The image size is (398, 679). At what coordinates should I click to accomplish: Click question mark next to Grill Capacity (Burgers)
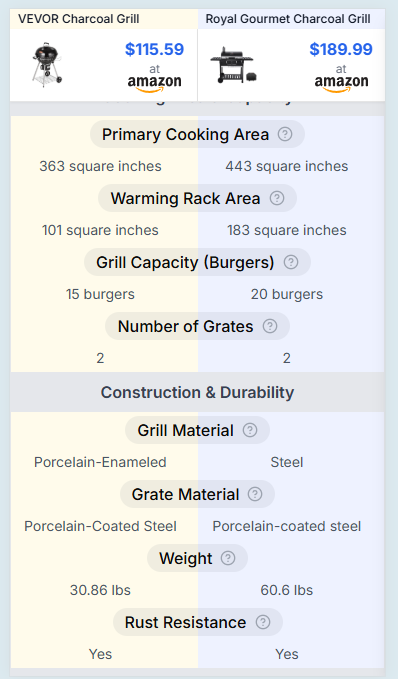click(x=291, y=262)
